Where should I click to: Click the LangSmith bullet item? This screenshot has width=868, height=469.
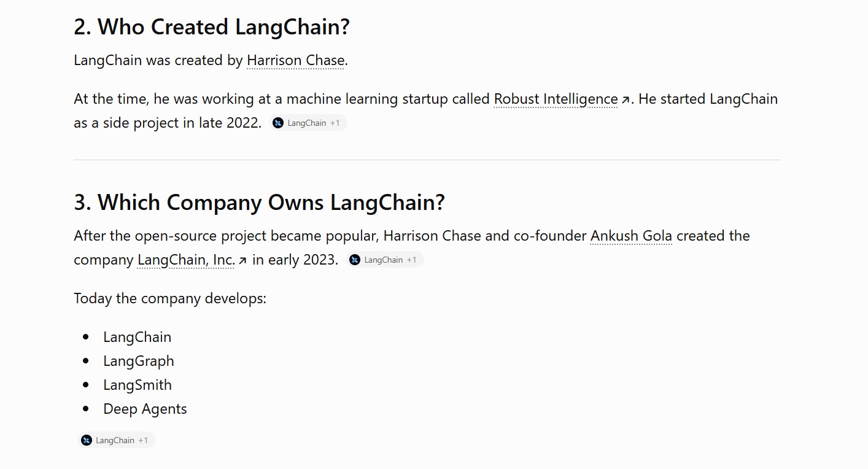(x=138, y=385)
